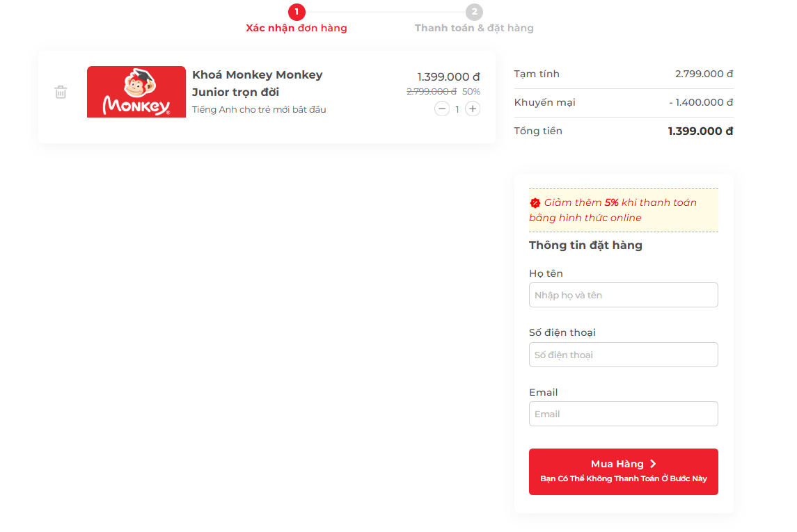Click the progress line between the steps
This screenshot has width=797, height=532.
[x=385, y=12]
